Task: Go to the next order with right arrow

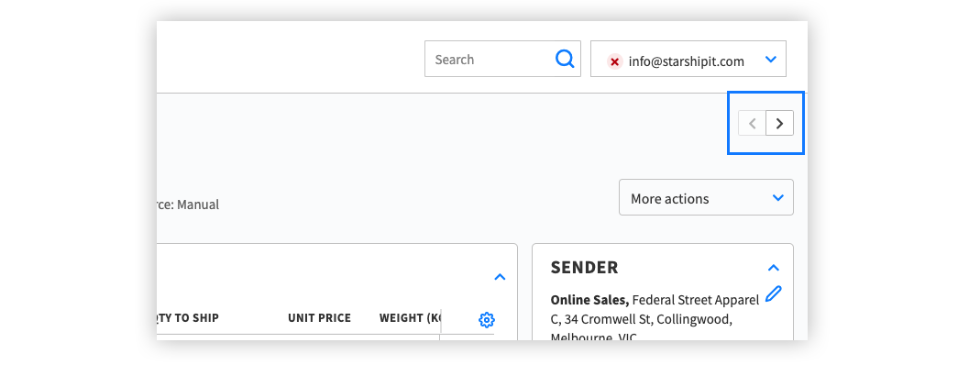Action: [779, 123]
